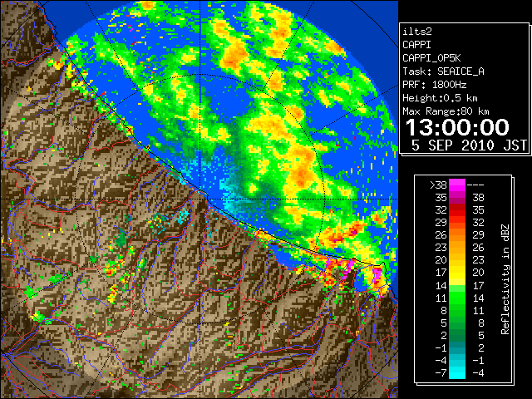This screenshot has width=532, height=399.
Task: Click the 'Reflectivity in dBZ' axis label
Action: (505, 279)
